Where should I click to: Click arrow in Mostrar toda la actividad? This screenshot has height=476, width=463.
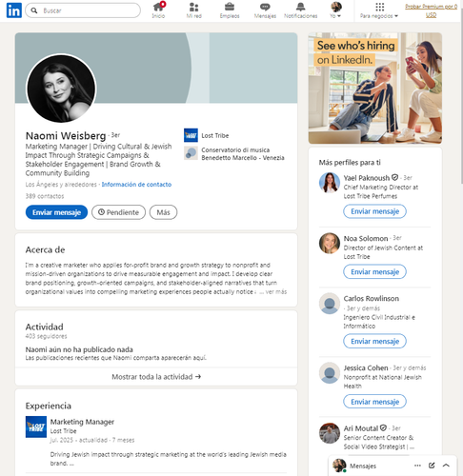(x=198, y=376)
